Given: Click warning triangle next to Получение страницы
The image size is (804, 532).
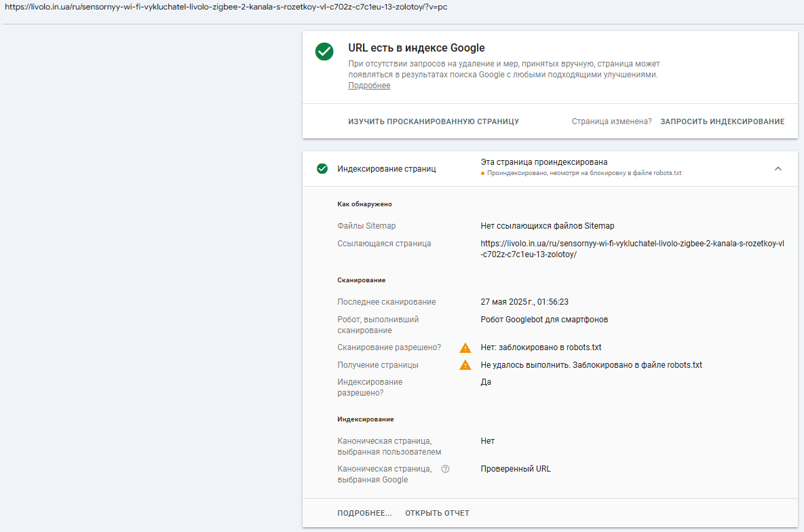Looking at the screenshot, I should pyautogui.click(x=465, y=365).
